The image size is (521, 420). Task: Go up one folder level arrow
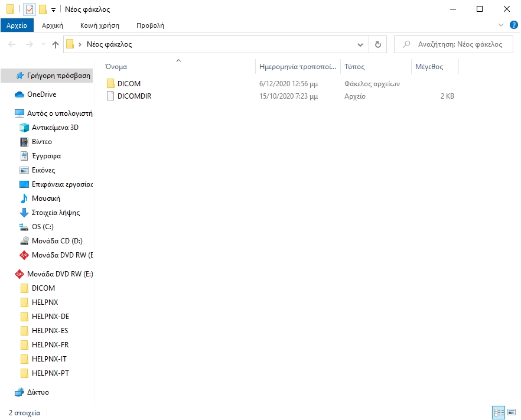tap(56, 44)
